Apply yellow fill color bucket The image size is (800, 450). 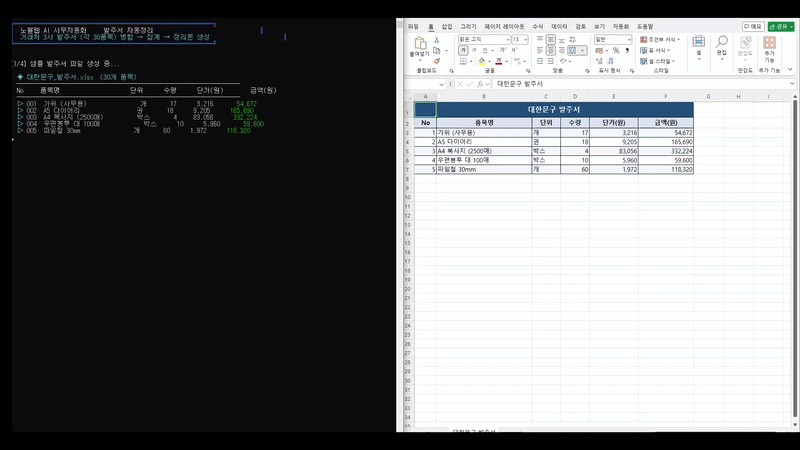(482, 61)
